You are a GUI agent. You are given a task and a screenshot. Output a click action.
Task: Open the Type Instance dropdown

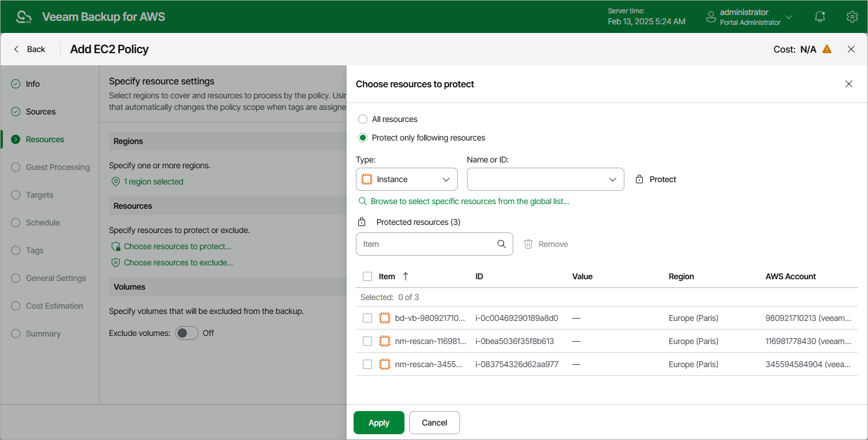(406, 179)
